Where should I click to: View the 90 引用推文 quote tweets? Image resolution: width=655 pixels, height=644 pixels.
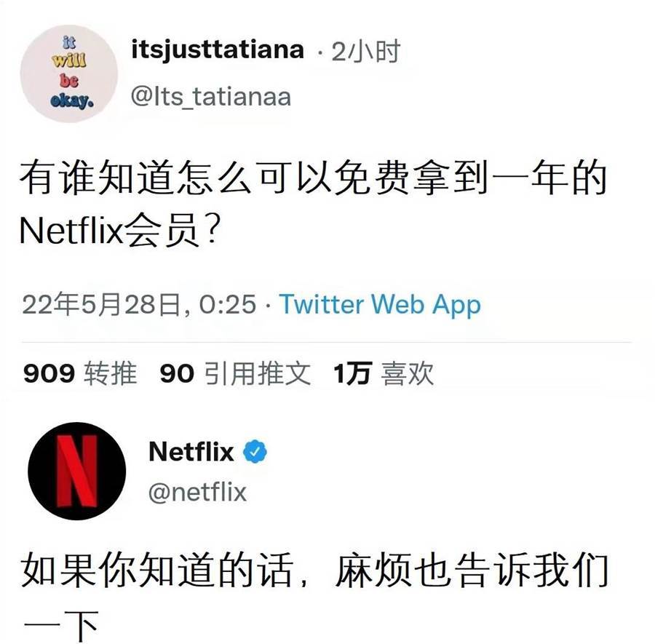[235, 373]
